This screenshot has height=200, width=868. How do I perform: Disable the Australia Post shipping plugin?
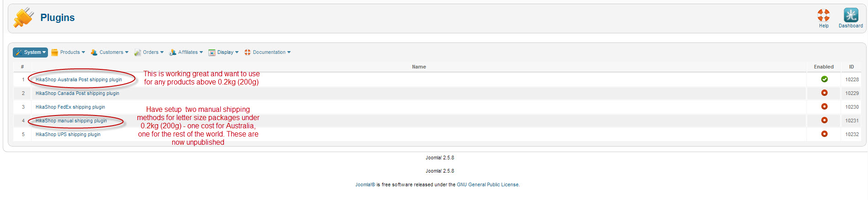[824, 79]
